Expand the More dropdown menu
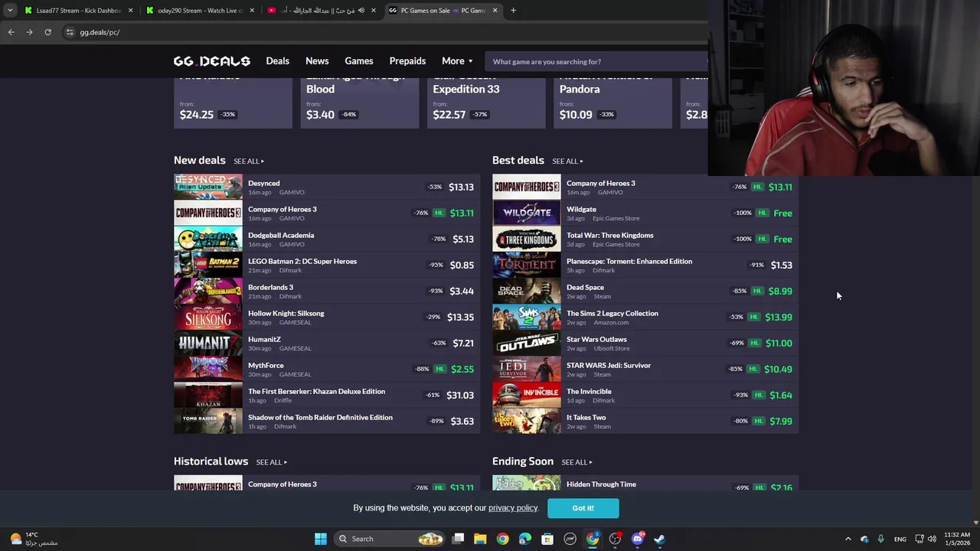 457,61
